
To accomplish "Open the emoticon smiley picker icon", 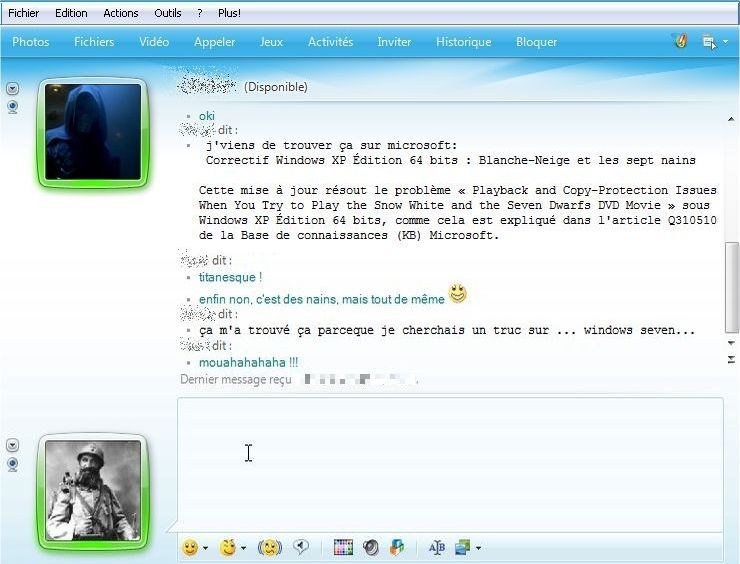I will click(x=189, y=547).
